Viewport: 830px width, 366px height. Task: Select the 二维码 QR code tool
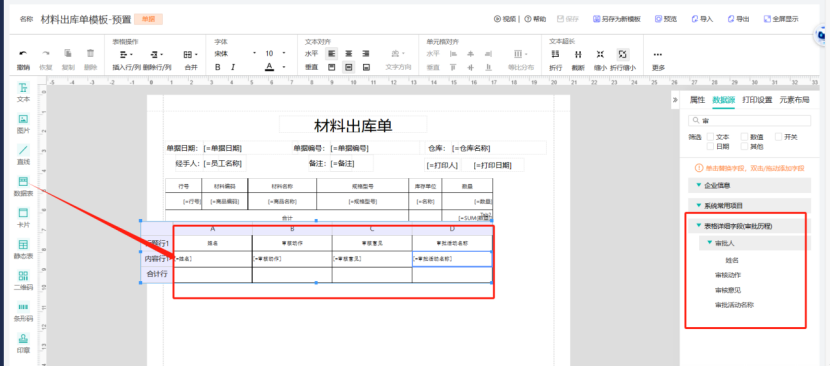(x=23, y=281)
